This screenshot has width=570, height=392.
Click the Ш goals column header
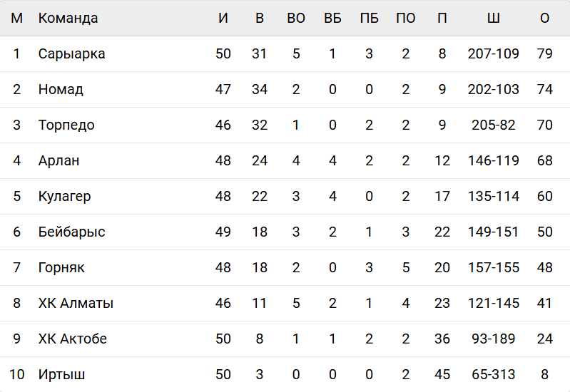pos(494,18)
